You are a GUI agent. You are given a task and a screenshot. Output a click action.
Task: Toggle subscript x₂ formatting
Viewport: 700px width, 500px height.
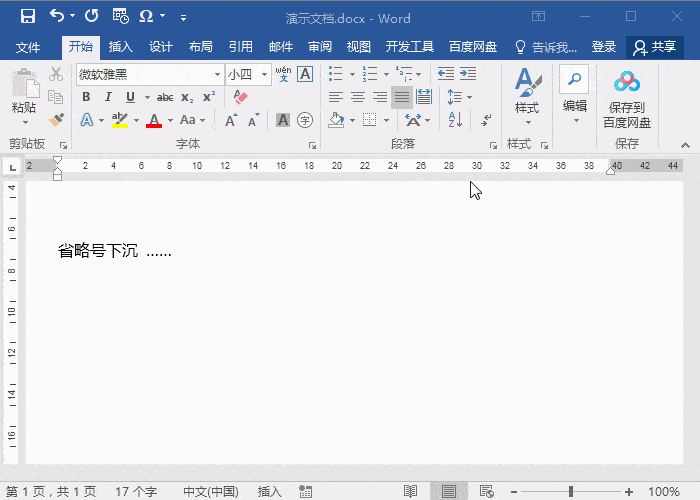[187, 97]
